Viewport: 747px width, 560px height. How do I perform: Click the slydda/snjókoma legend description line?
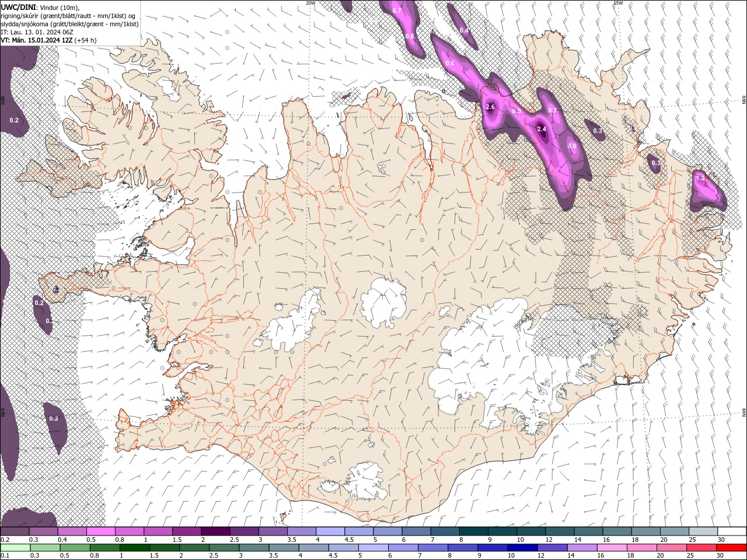[69, 24]
